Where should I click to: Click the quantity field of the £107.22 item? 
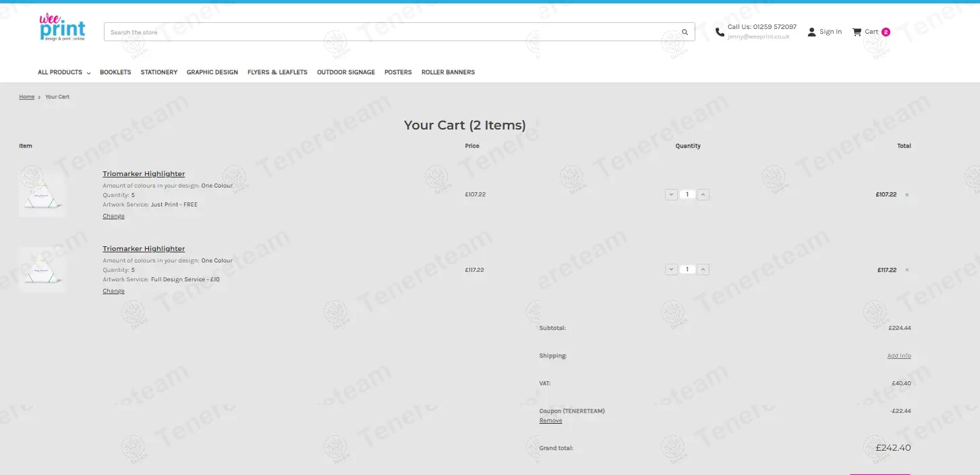(x=687, y=194)
